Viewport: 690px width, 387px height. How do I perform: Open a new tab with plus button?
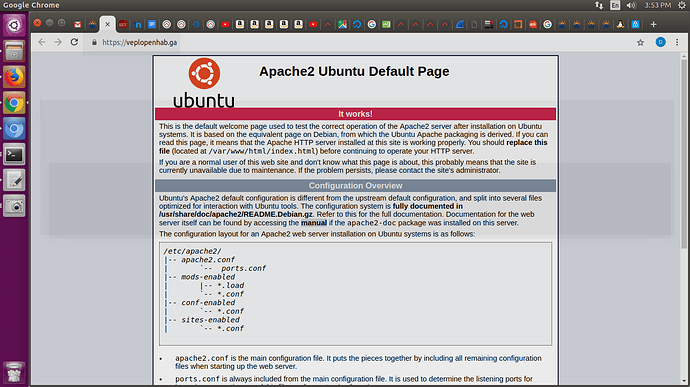pos(653,24)
